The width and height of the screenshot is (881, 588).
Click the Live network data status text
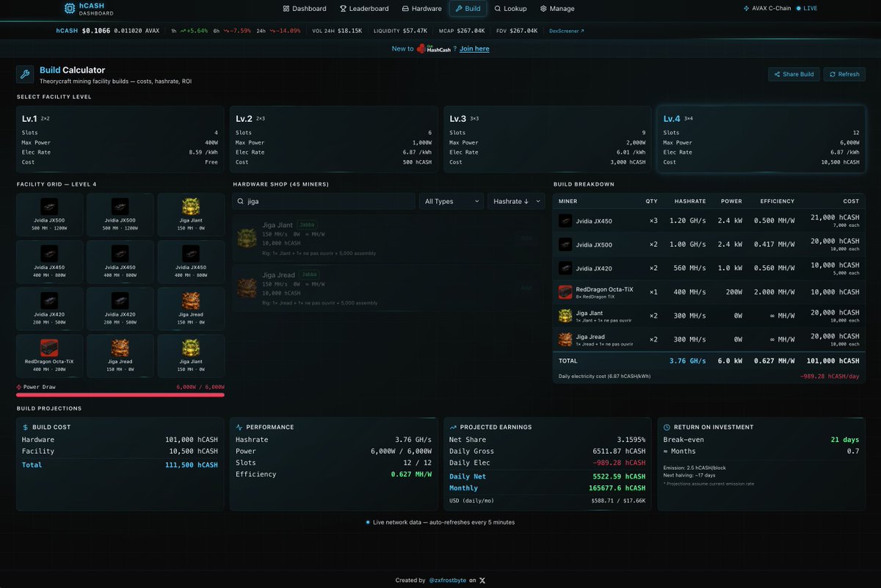click(x=444, y=523)
